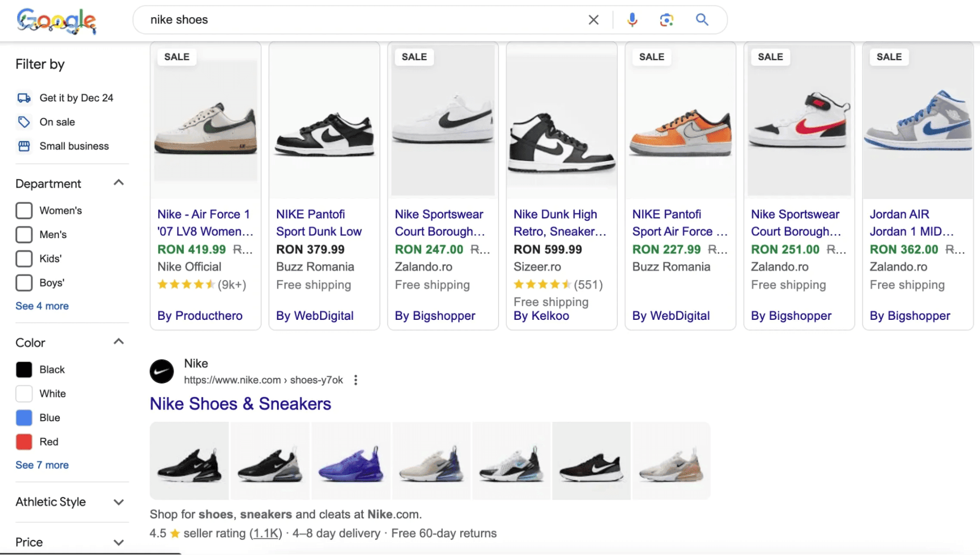Click the Nike logo favicon
The image size is (980, 555).
(161, 371)
